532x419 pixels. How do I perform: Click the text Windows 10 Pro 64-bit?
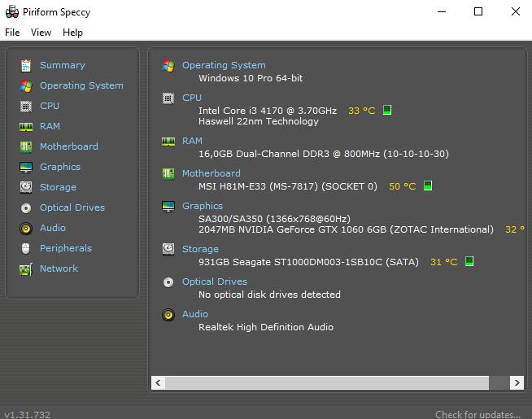click(x=251, y=78)
